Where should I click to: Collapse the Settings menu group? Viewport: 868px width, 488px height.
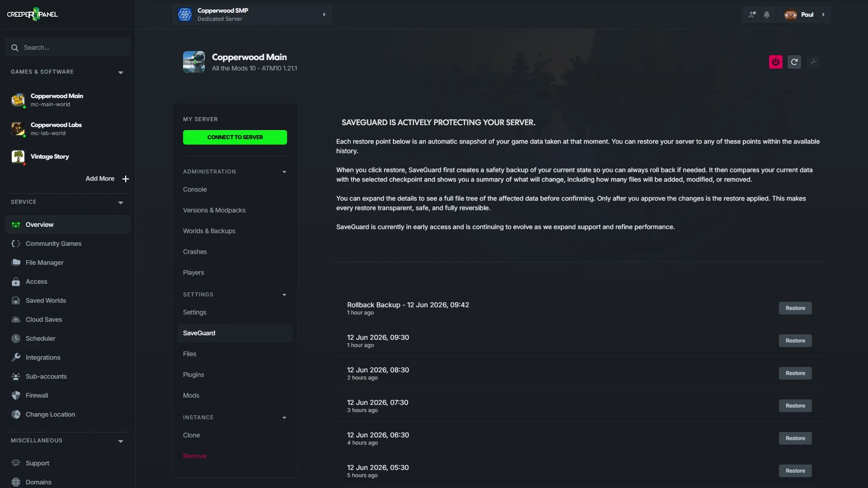284,295
